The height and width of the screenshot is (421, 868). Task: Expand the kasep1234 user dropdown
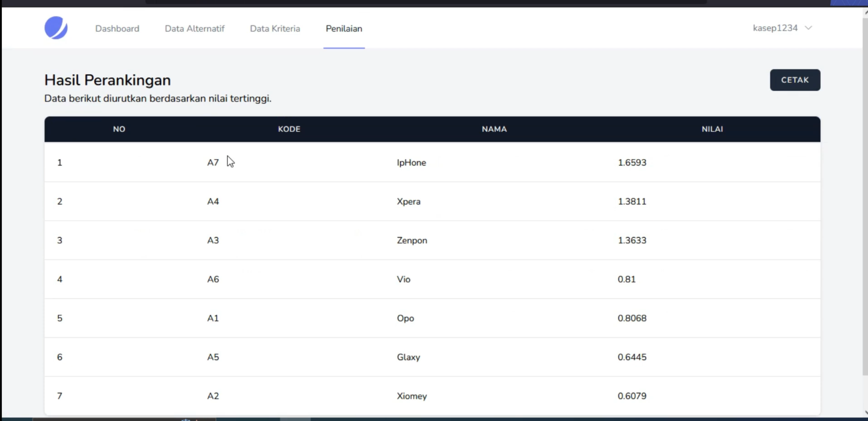782,28
